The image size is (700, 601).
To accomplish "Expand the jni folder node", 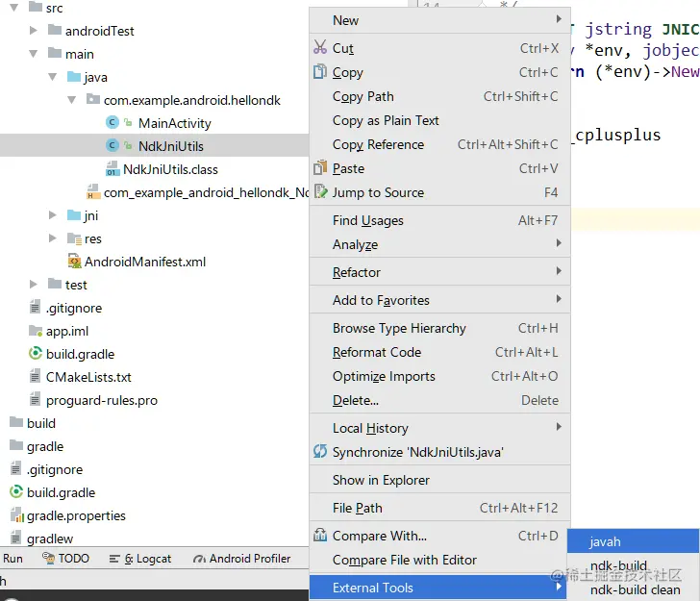I will click(x=52, y=215).
